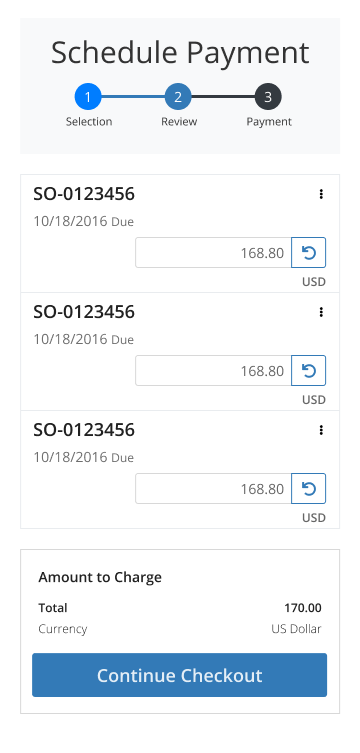Image resolution: width=360 pixels, height=753 pixels.
Task: Open the third SO-0123456 order title
Action: pos(84,430)
